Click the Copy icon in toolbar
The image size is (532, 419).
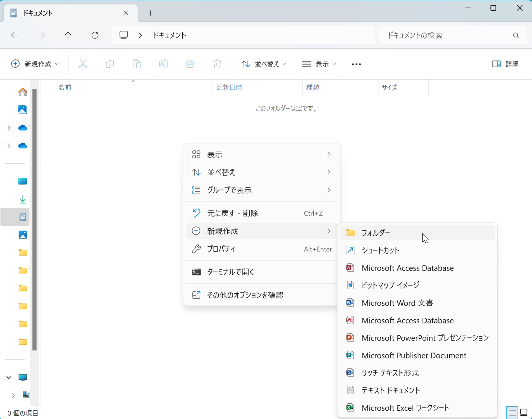(x=110, y=64)
